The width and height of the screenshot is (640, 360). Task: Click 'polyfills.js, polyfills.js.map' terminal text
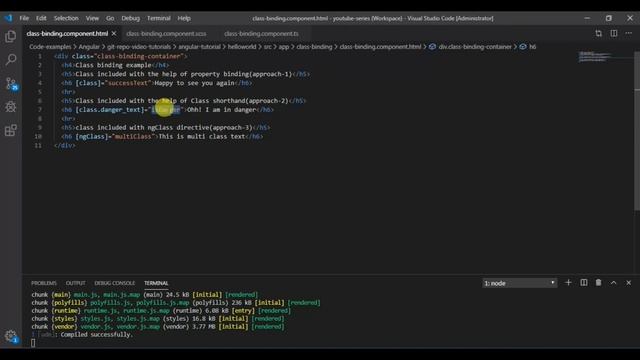(140, 303)
